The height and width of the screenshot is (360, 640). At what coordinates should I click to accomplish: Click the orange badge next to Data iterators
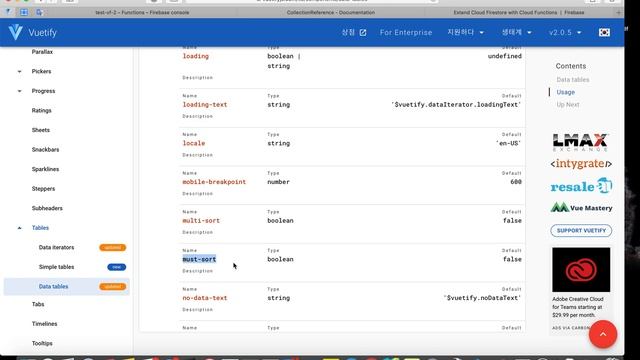coord(113,247)
